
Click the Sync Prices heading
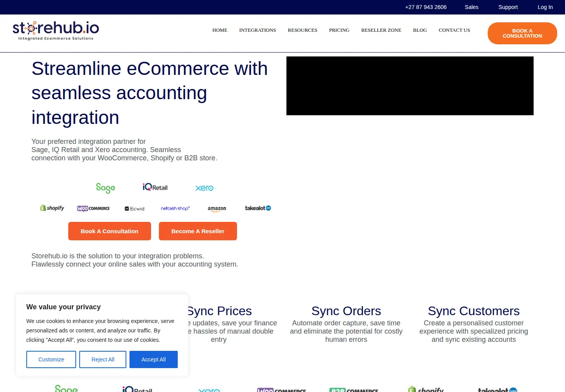coord(219,311)
